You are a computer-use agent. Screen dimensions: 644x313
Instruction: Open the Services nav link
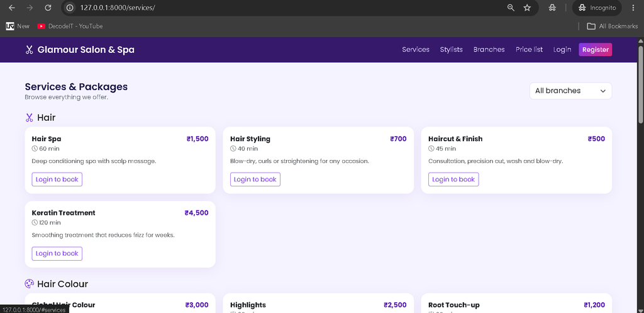[x=416, y=49]
